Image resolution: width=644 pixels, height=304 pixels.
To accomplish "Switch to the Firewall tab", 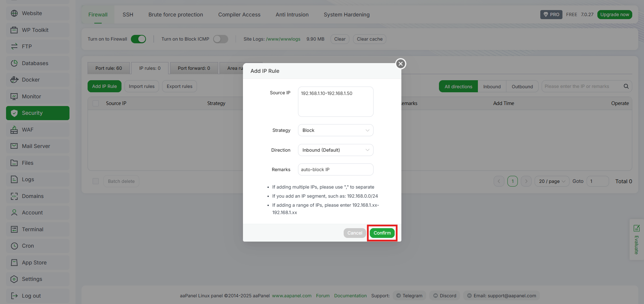I will pos(98,14).
